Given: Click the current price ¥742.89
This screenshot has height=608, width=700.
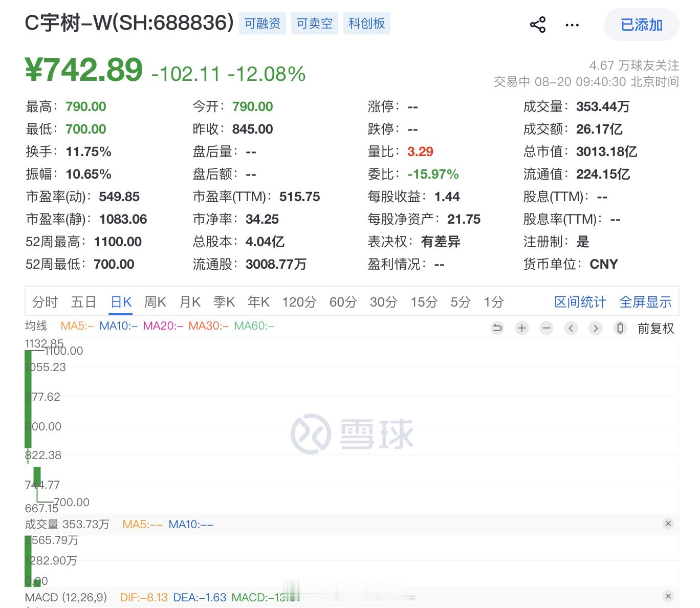Looking at the screenshot, I should [84, 70].
